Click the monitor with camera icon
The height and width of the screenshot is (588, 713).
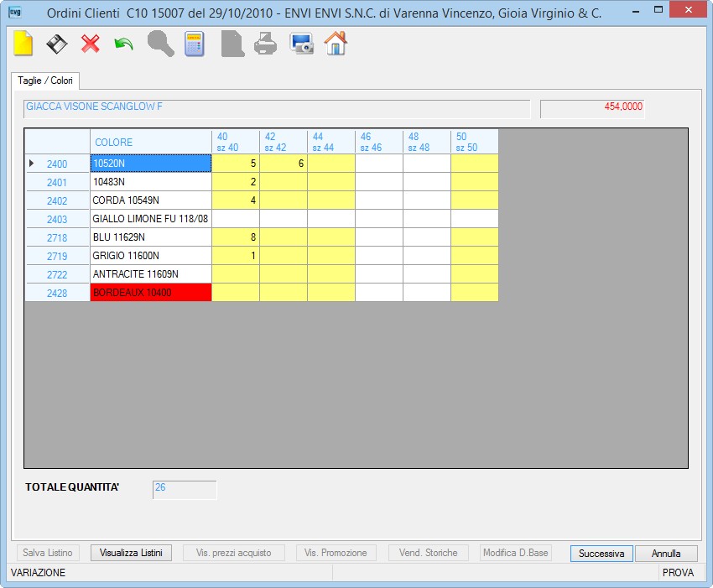click(x=301, y=44)
